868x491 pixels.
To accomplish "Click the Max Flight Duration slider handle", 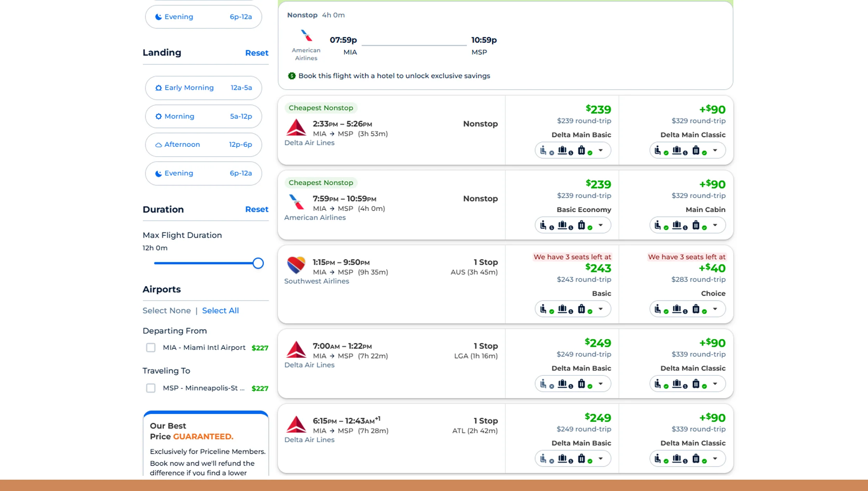I will tap(258, 263).
